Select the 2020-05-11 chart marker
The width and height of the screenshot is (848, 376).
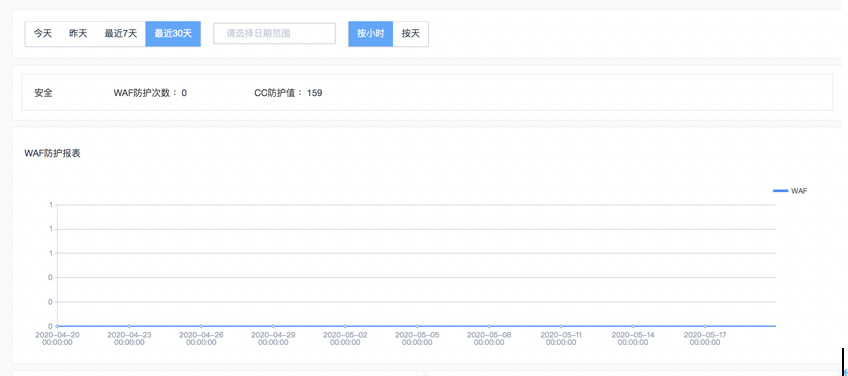[x=561, y=326]
